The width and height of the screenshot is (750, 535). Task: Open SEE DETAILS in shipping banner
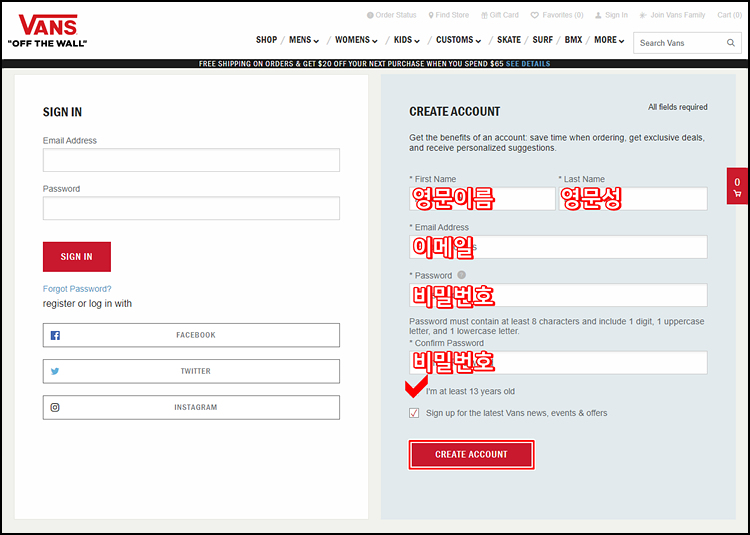[x=528, y=64]
